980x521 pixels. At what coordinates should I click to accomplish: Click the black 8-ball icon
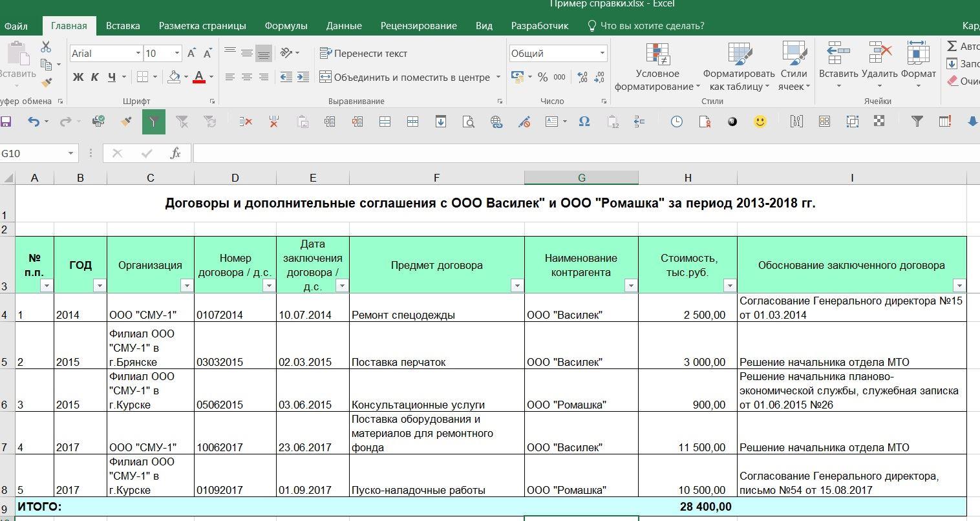[x=732, y=121]
